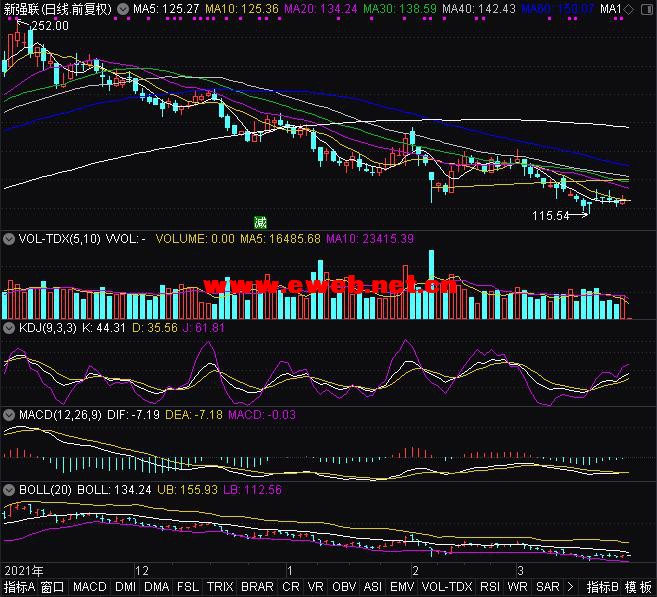Click the 窗口 button
The image size is (657, 597).
(53, 587)
